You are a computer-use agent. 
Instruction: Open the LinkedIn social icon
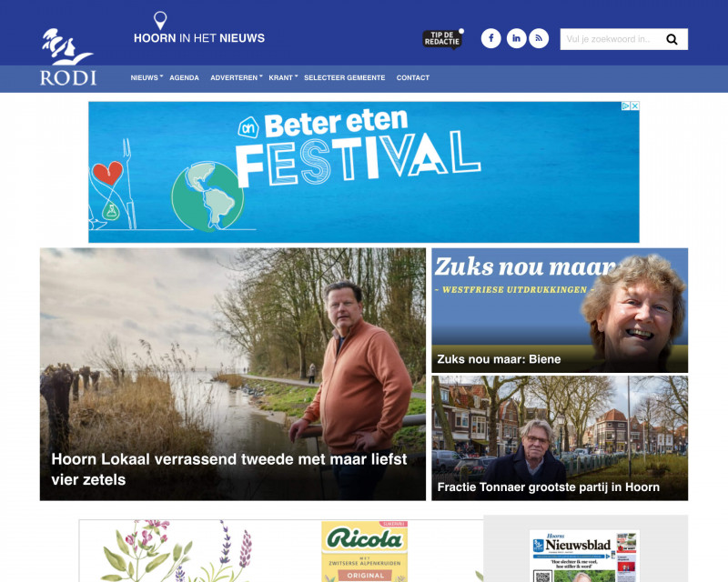[x=516, y=38]
